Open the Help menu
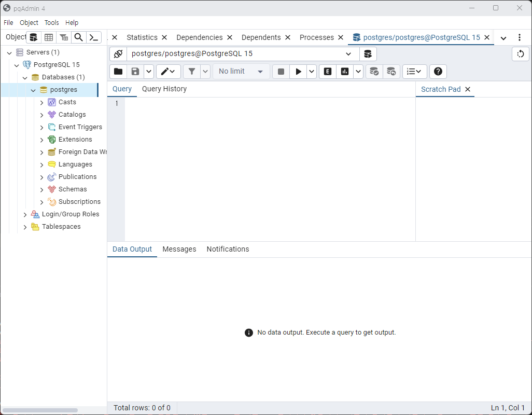Image resolution: width=532 pixels, height=415 pixels. [x=72, y=23]
